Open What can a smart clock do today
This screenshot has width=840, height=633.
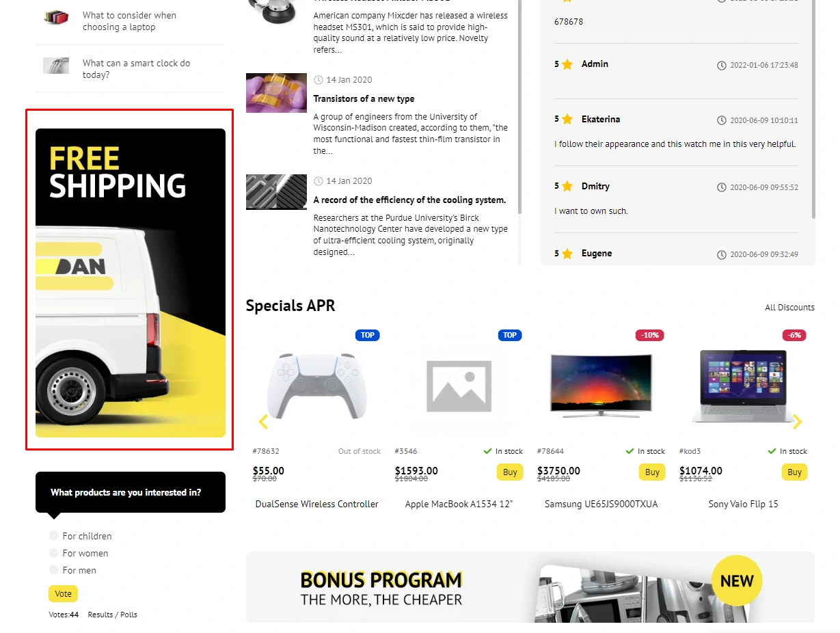[136, 68]
